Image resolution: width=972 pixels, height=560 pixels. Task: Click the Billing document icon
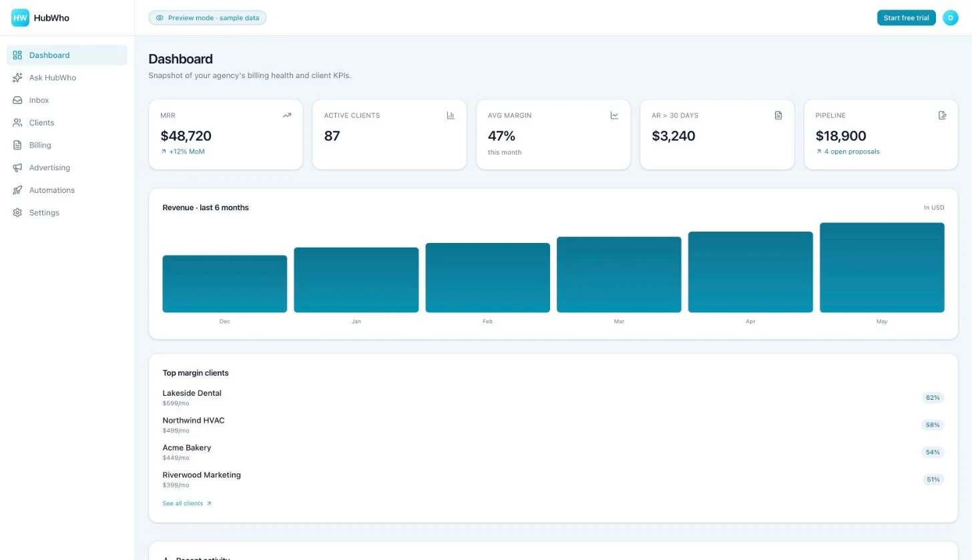(17, 145)
